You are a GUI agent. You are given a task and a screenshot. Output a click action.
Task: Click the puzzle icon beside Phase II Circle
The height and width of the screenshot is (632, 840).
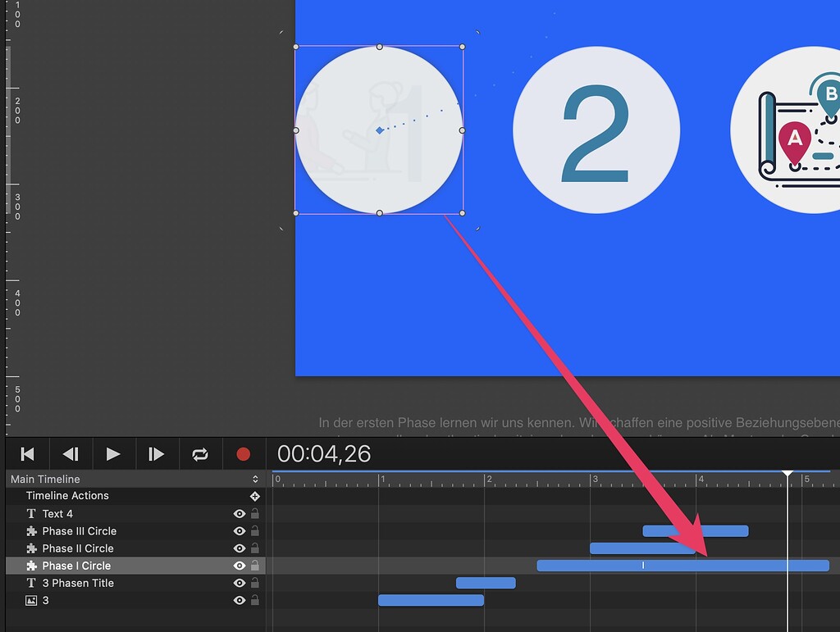pos(32,548)
